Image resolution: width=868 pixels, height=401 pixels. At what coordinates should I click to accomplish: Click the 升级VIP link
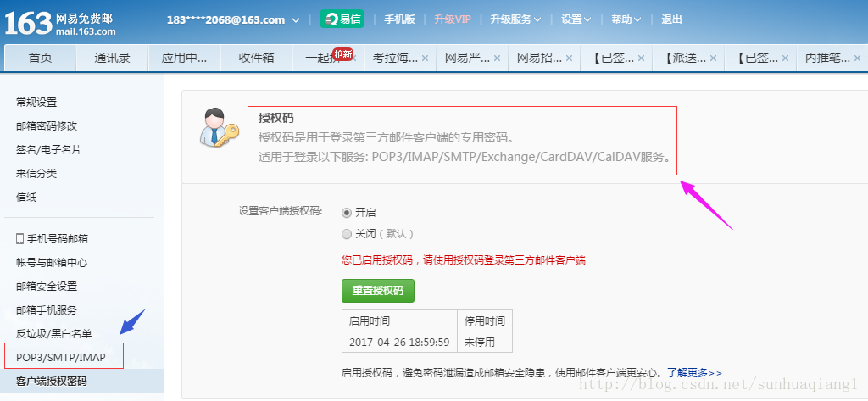(x=453, y=19)
